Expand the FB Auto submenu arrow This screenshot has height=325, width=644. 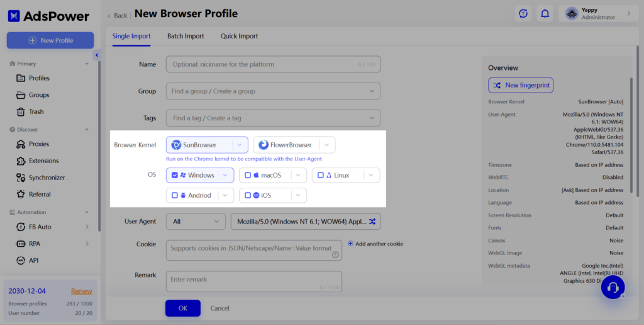pos(87,227)
